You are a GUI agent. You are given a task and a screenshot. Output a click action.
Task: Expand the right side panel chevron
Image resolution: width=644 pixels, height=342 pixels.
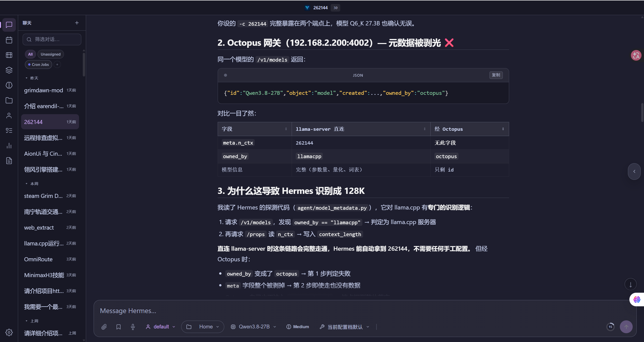tap(634, 171)
